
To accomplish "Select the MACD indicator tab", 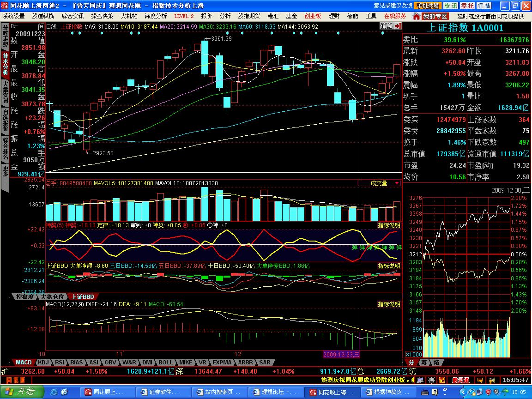I will [24, 363].
